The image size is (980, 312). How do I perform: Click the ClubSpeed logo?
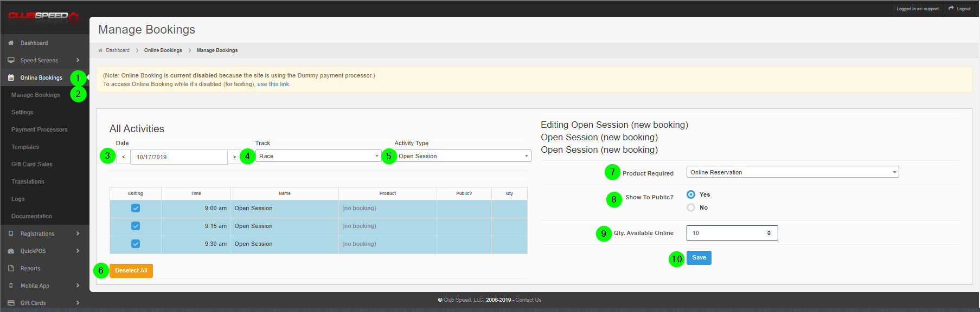[43, 17]
